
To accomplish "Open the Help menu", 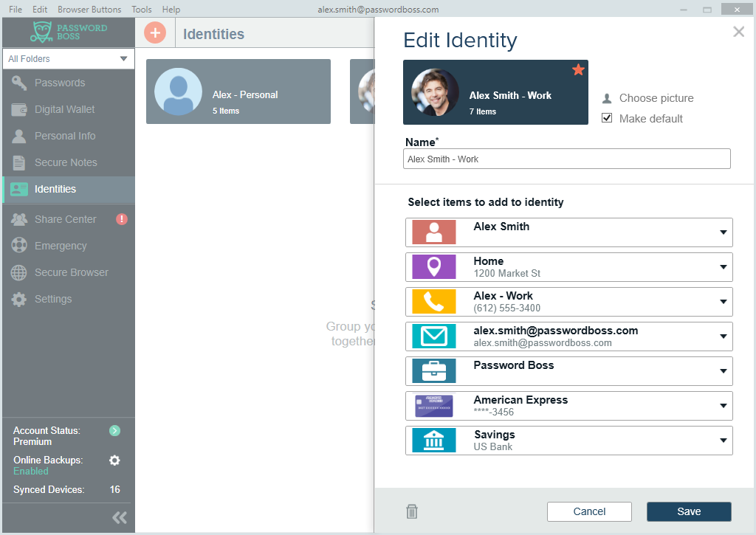I will [171, 9].
